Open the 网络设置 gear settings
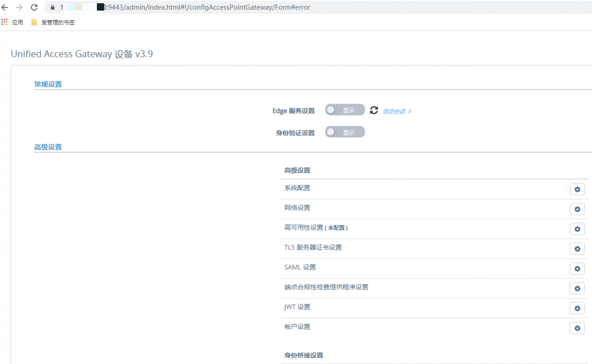 click(x=577, y=209)
